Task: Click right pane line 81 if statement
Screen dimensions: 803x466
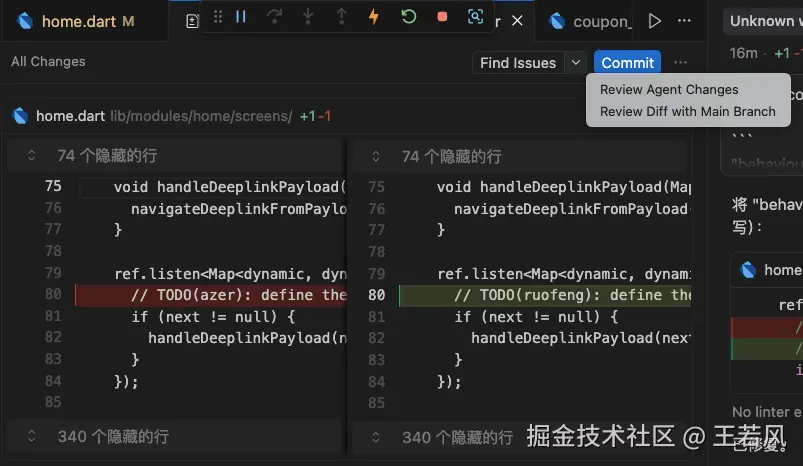Action: click(x=536, y=317)
